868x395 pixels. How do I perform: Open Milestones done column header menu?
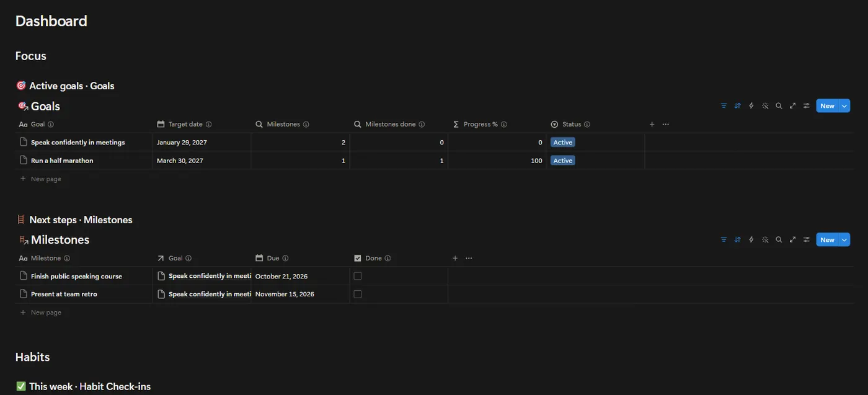389,125
